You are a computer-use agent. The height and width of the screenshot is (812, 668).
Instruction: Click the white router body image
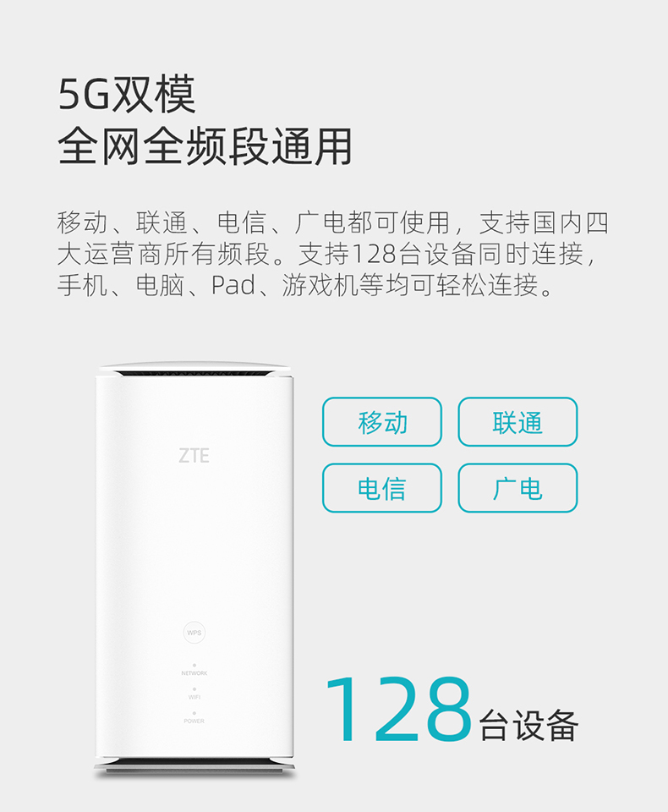[x=194, y=568]
